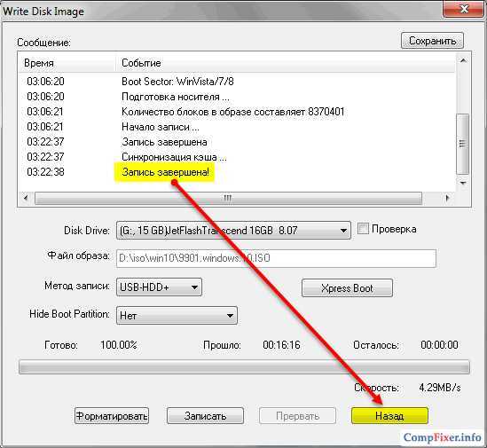Click the elapsed time 00:16:16 value
Image resolution: width=487 pixels, height=448 pixels.
point(281,345)
